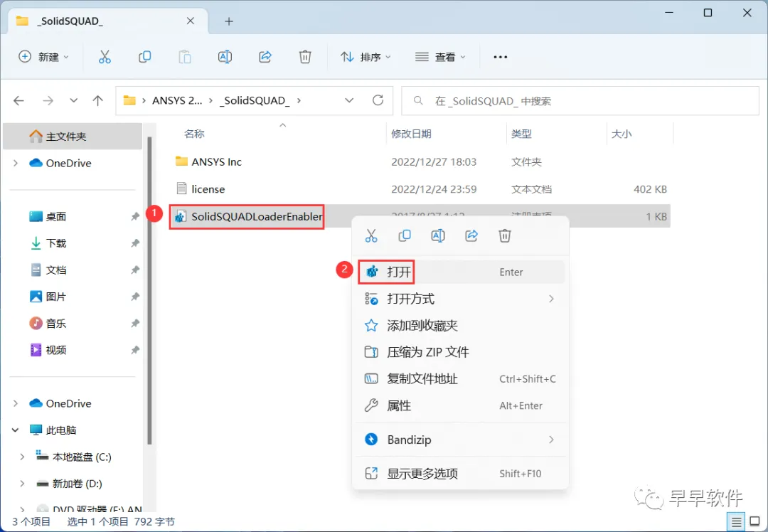The height and width of the screenshot is (532, 768).
Task: Choose 显示更多选项 in context menu
Action: click(460, 474)
